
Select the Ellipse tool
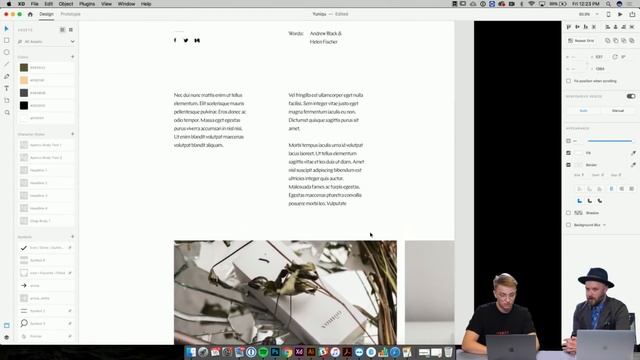[7, 52]
